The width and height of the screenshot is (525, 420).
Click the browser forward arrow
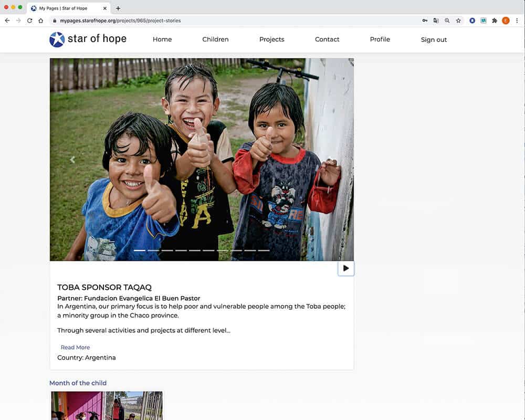[18, 20]
